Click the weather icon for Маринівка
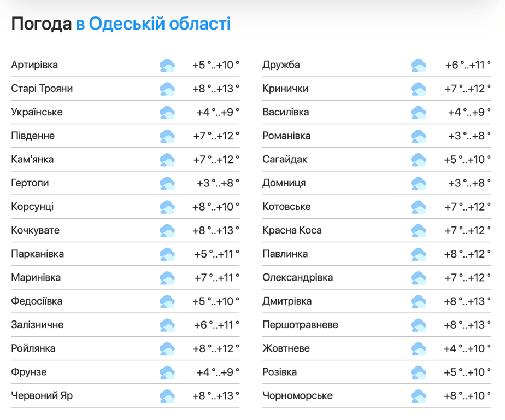Viewport: 505px width, 420px height. pyautogui.click(x=167, y=278)
